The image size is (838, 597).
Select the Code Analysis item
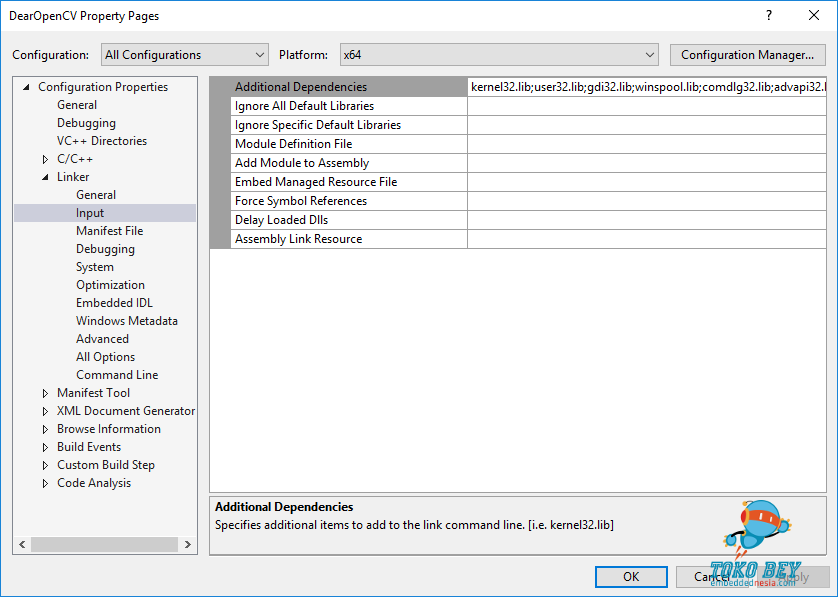pos(94,483)
